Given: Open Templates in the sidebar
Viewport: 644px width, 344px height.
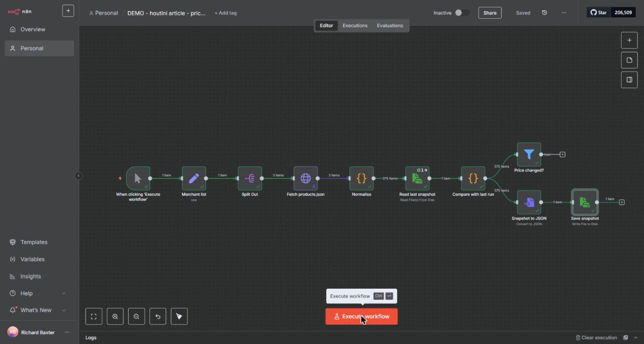Looking at the screenshot, I should [39, 242].
